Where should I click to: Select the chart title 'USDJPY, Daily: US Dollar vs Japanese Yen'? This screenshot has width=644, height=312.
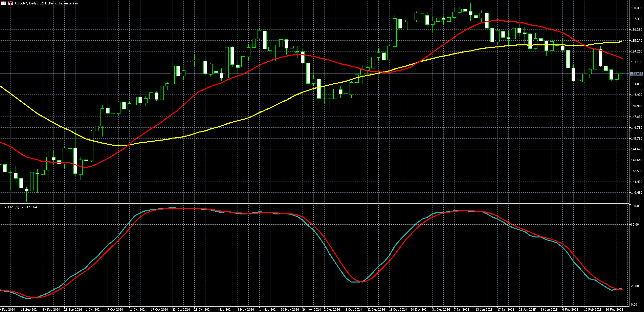[x=46, y=3]
